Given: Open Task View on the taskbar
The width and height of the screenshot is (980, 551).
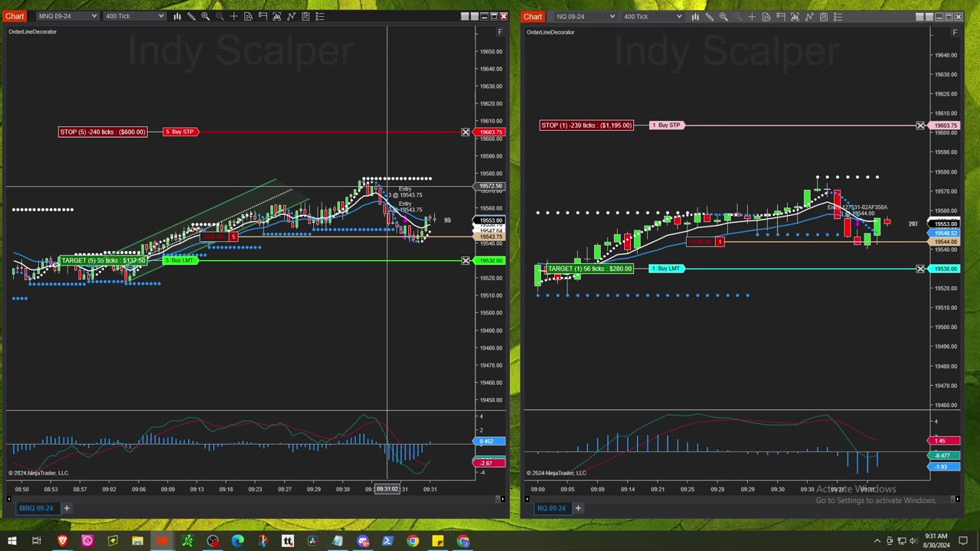Looking at the screenshot, I should 36,541.
